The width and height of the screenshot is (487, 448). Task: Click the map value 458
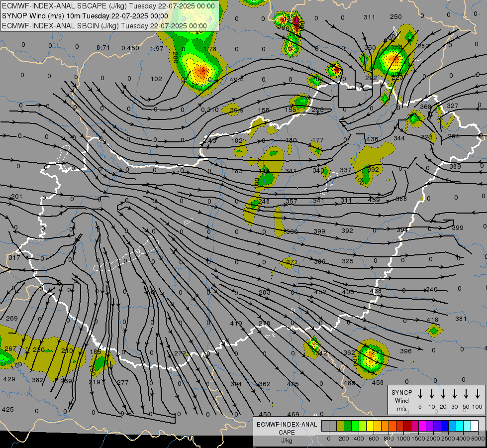(x=378, y=383)
